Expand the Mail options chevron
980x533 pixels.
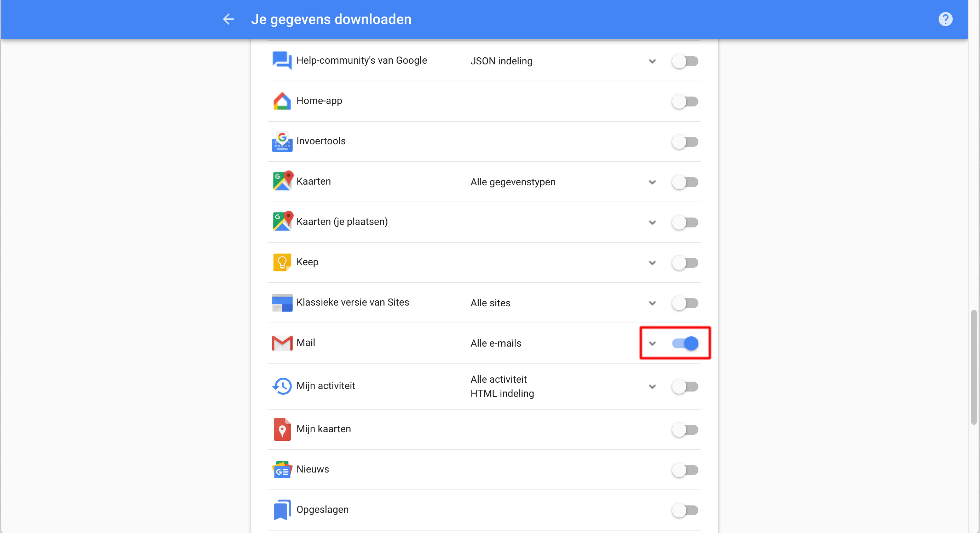point(652,343)
